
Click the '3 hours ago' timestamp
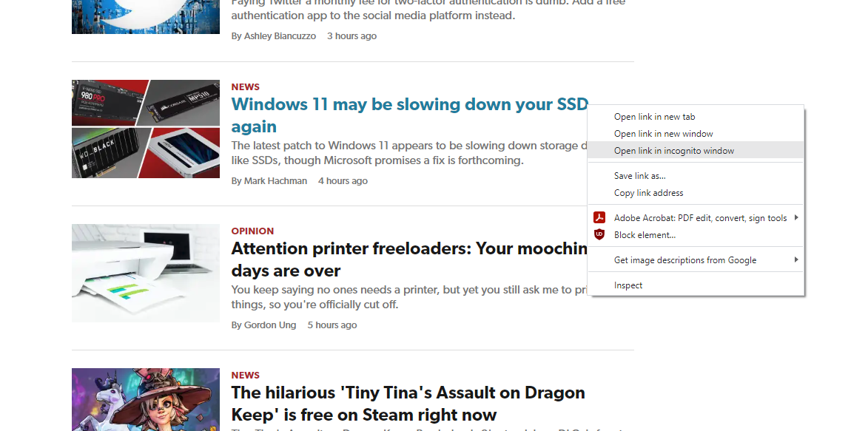click(351, 36)
